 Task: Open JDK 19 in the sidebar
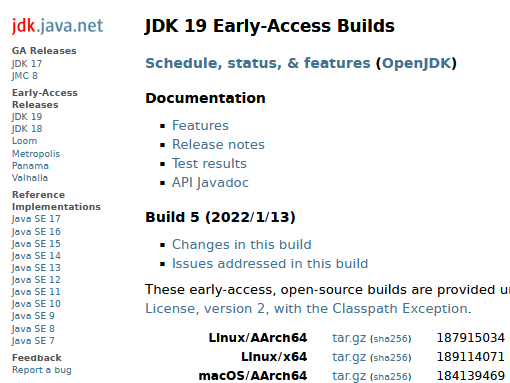click(27, 117)
